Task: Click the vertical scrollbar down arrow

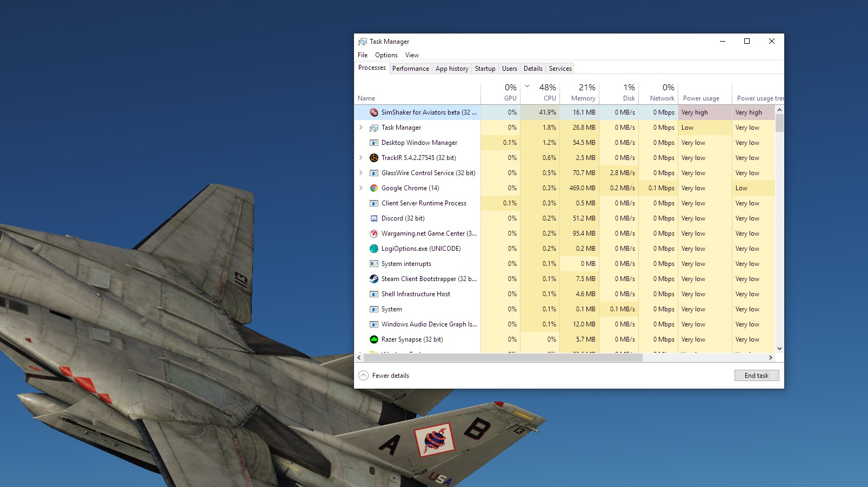Action: (779, 349)
